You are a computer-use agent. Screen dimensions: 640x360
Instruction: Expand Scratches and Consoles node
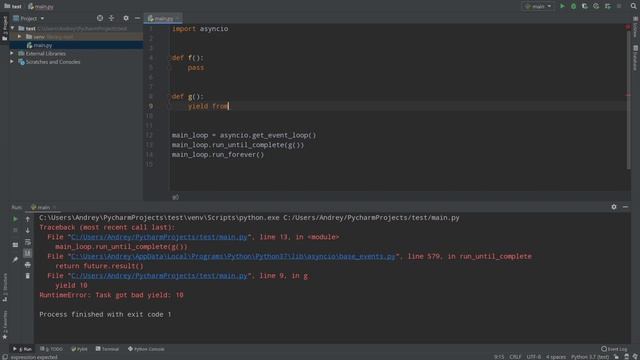click(12, 62)
